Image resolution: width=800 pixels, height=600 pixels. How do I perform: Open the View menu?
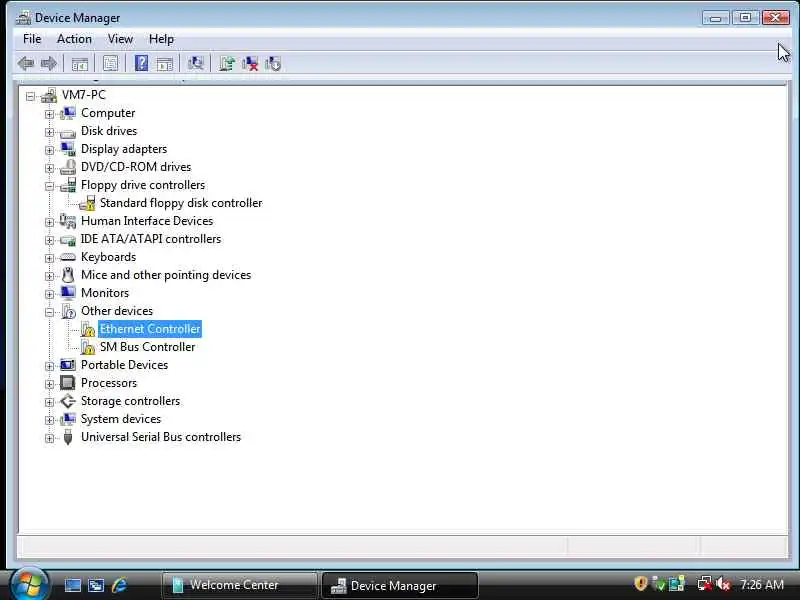click(x=120, y=39)
